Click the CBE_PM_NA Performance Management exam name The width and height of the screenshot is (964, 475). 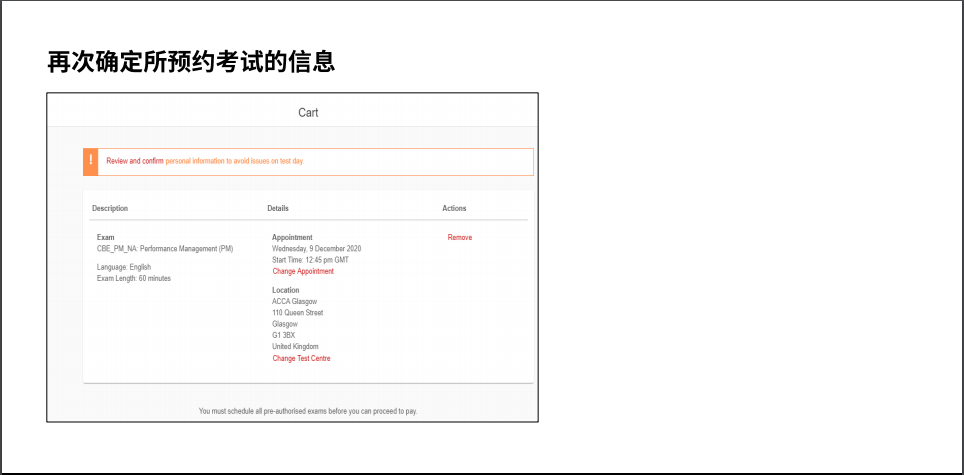click(164, 249)
